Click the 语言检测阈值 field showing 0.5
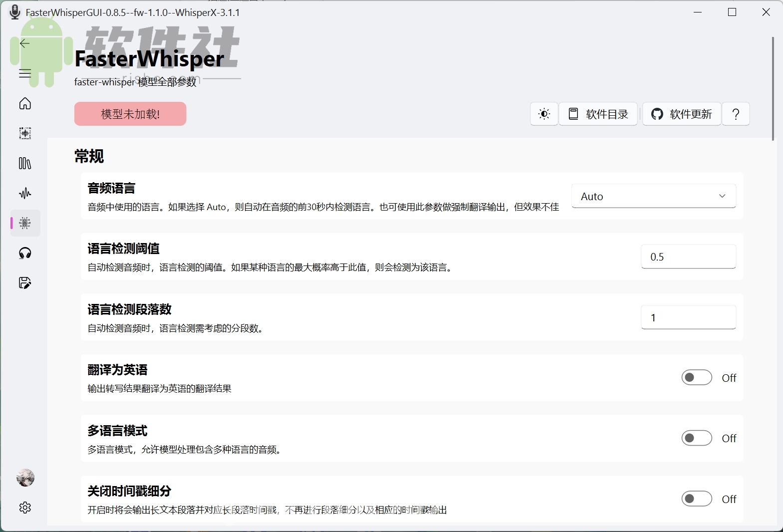This screenshot has height=532, width=783. coord(688,257)
